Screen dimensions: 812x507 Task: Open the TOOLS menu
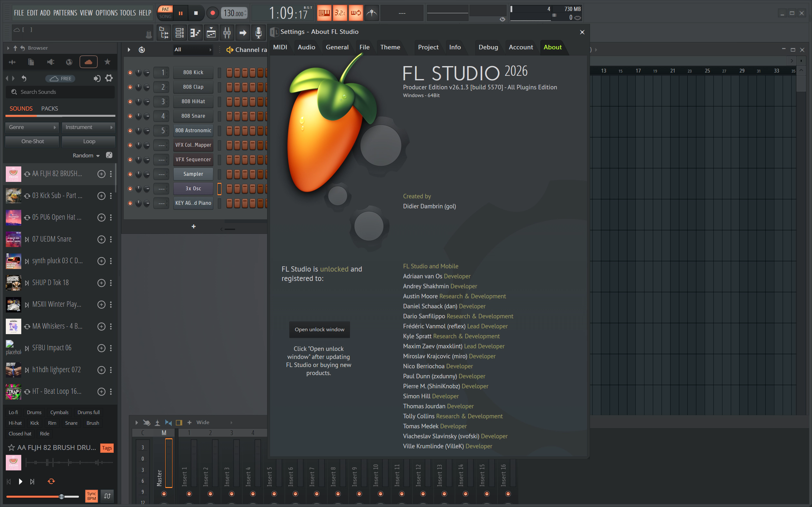(x=128, y=13)
